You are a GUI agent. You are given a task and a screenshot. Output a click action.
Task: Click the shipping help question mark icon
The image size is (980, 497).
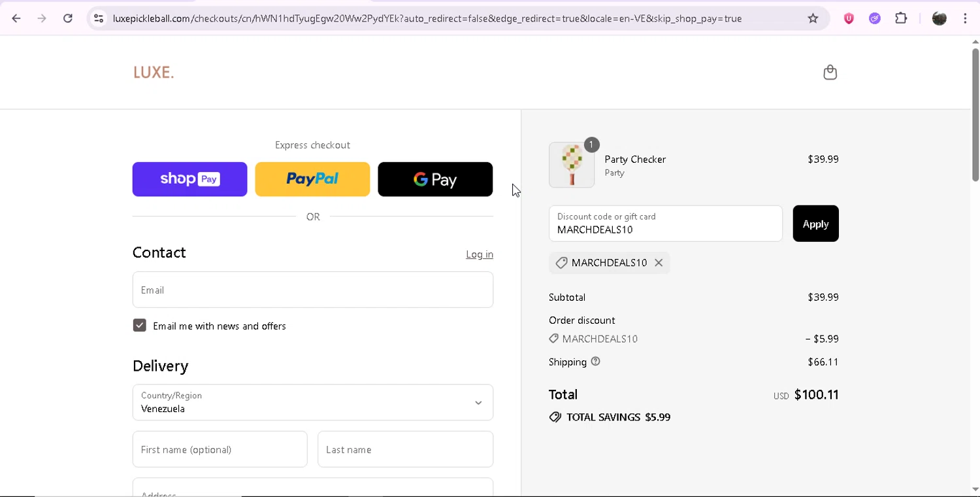point(595,361)
